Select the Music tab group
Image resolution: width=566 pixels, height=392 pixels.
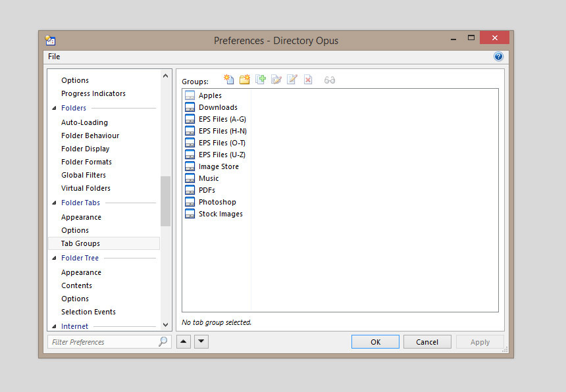pos(209,178)
